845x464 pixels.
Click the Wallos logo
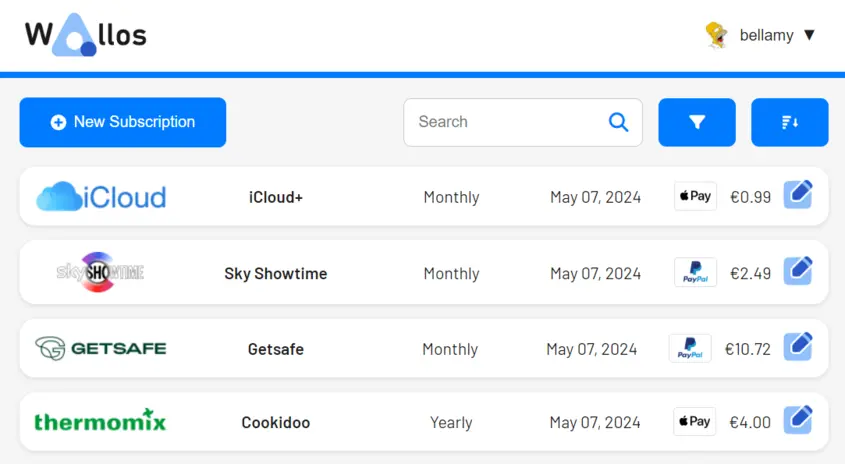[86, 36]
